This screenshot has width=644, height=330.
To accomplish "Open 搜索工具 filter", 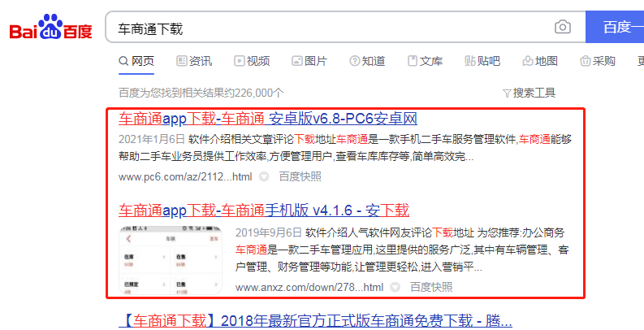I will click(x=529, y=93).
